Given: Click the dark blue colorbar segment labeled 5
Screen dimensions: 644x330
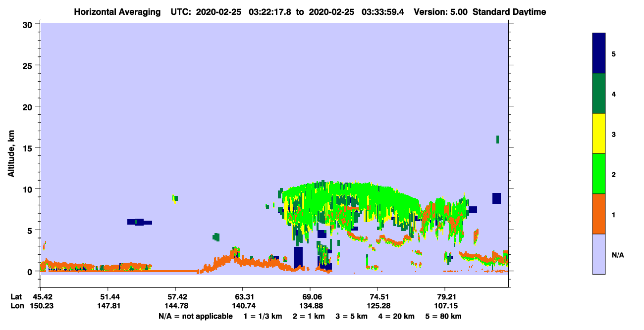Looking at the screenshot, I should 599,53.
